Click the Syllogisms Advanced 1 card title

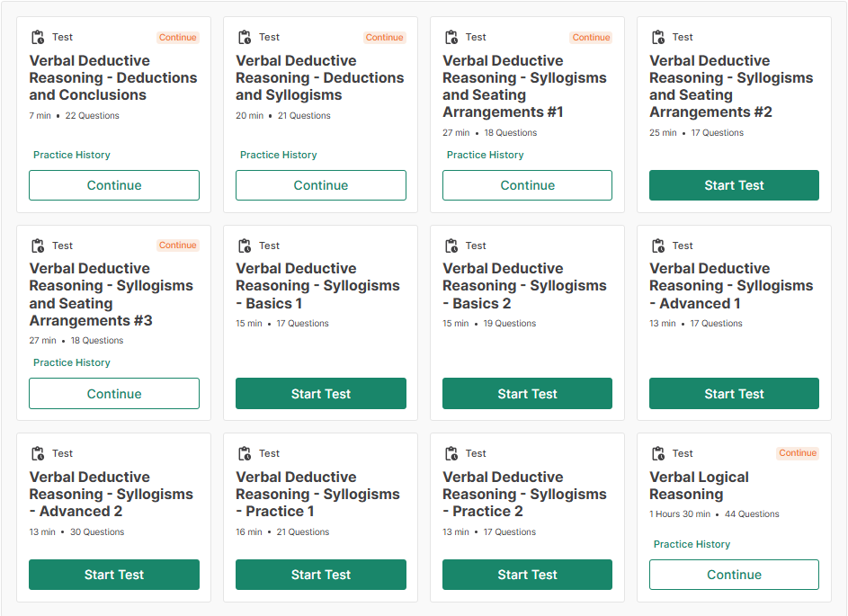click(x=731, y=286)
